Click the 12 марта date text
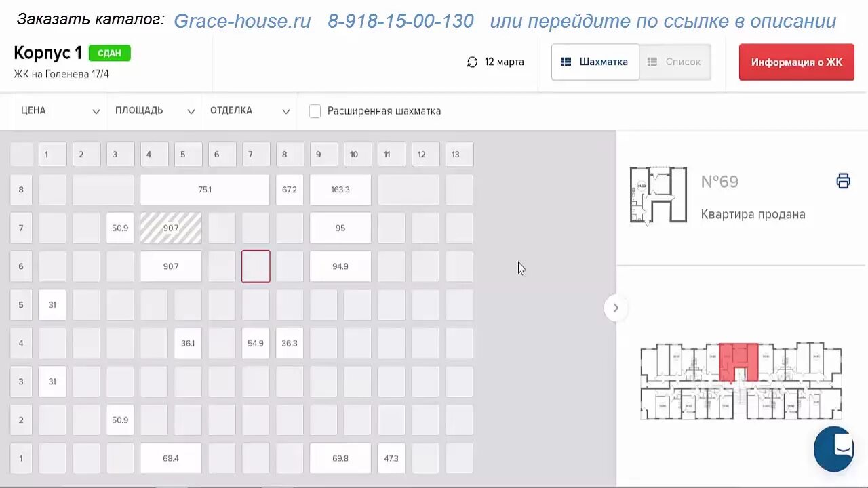 505,62
